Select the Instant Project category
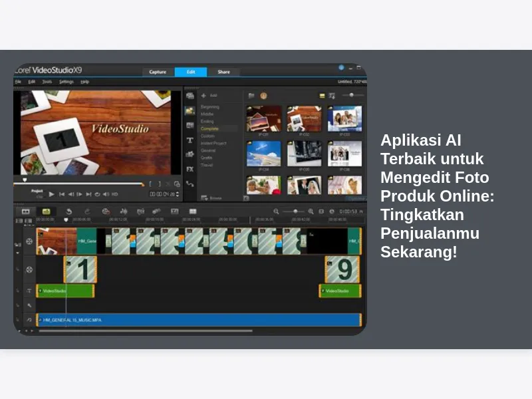The width and height of the screenshot is (532, 399). [213, 143]
